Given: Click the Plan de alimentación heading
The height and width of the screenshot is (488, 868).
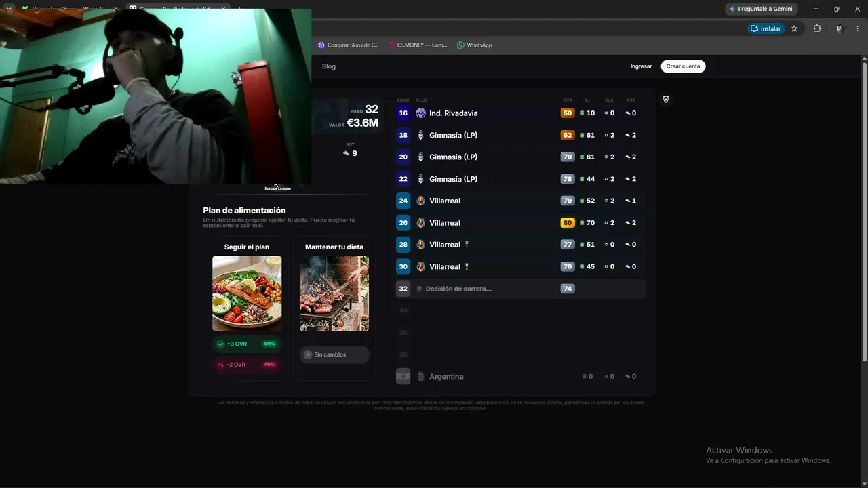Looking at the screenshot, I should pos(244,210).
